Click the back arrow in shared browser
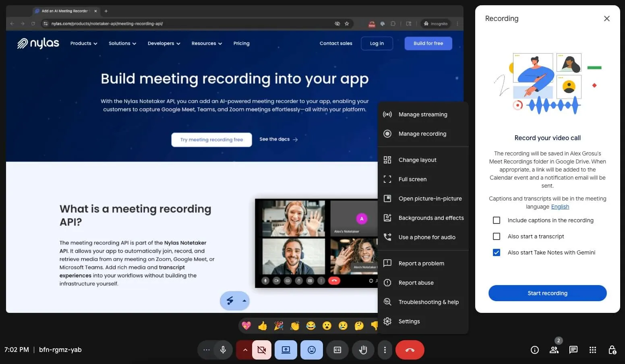The image size is (625, 364). 12,24
